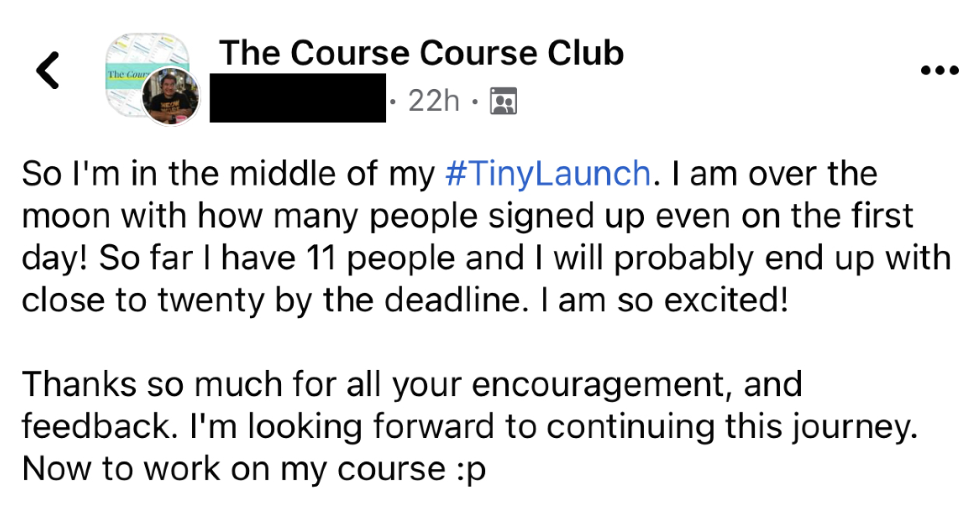
Task: Click the 22h post timestamp
Action: (x=433, y=101)
